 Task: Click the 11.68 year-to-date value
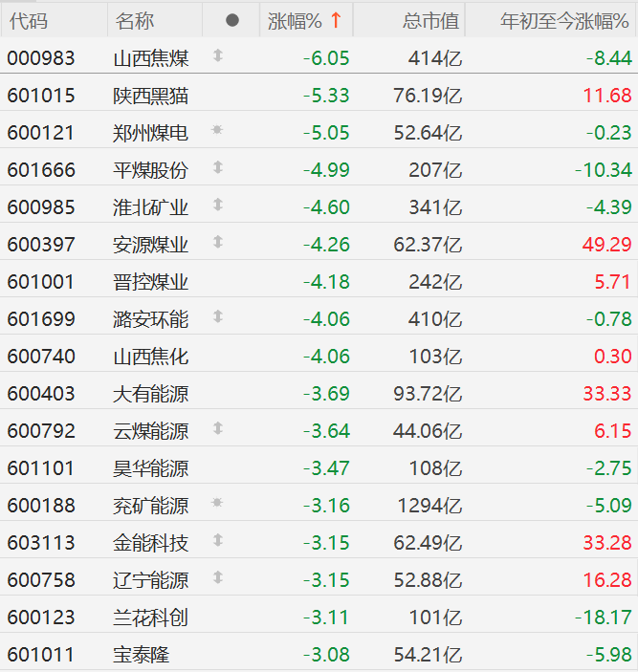[607, 96]
